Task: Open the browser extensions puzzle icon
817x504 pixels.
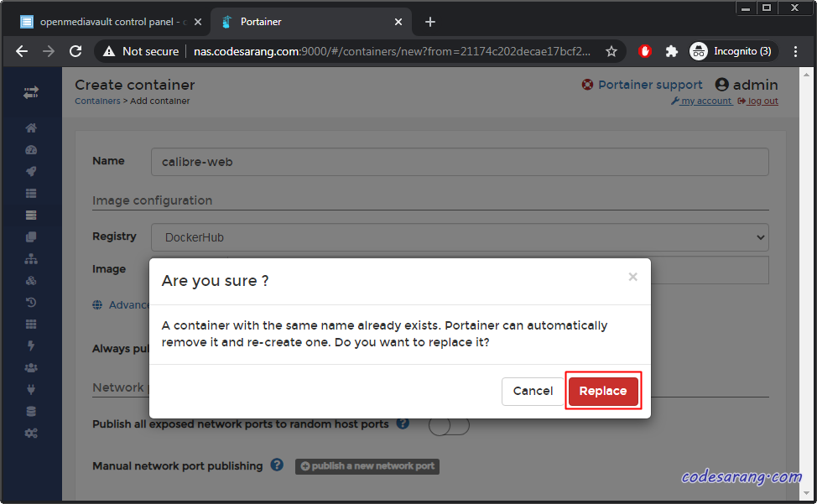Action: click(672, 51)
